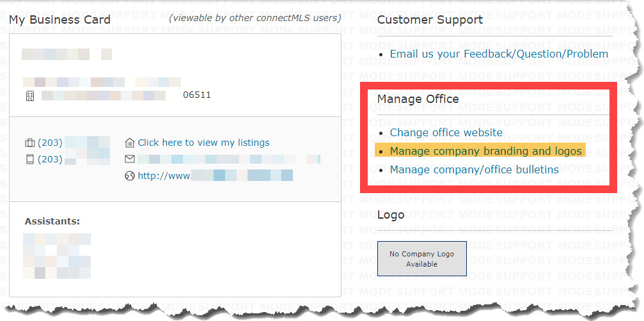This screenshot has height=321, width=644.
Task: Click the work phone number starting (203)
Action: 74,143
